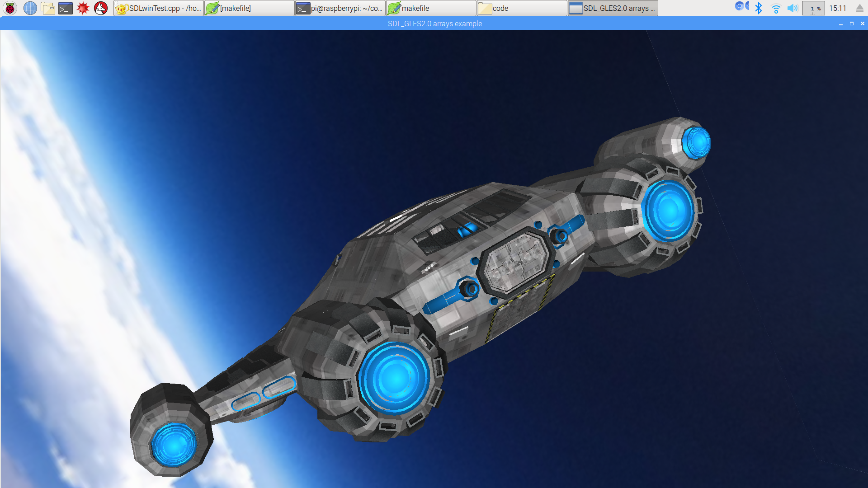Open the WiFi network menu
The height and width of the screenshot is (488, 868).
point(776,9)
